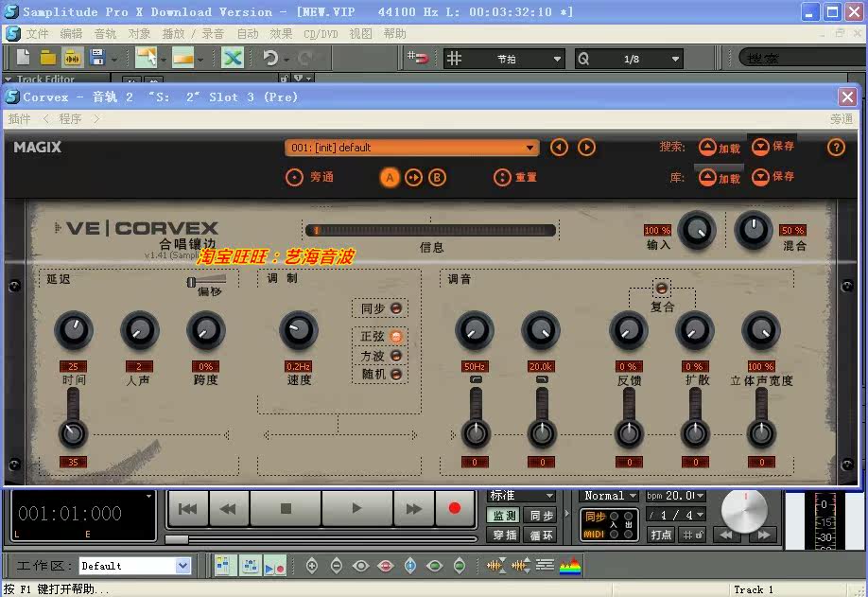Toggle the snap magnet icon
The height and width of the screenshot is (597, 868).
click(418, 58)
